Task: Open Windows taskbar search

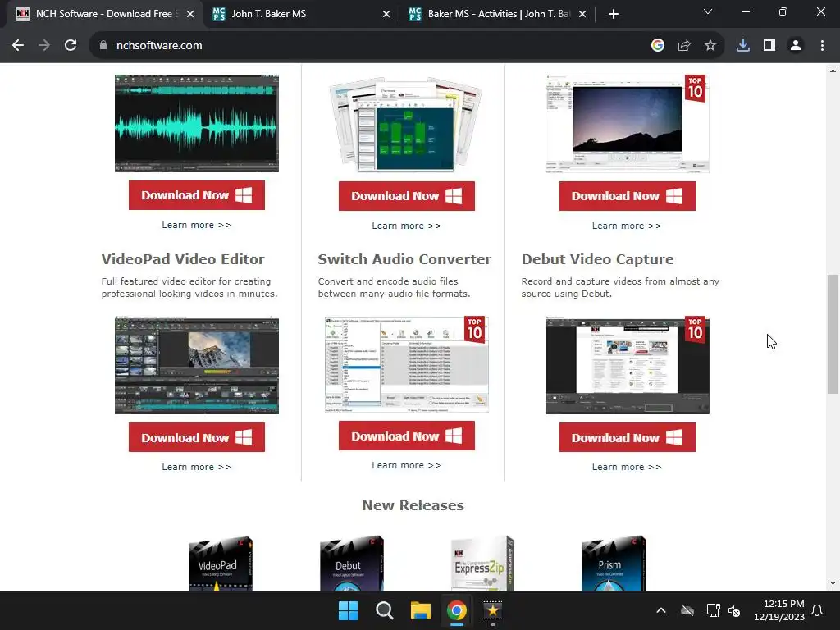Action: click(385, 610)
